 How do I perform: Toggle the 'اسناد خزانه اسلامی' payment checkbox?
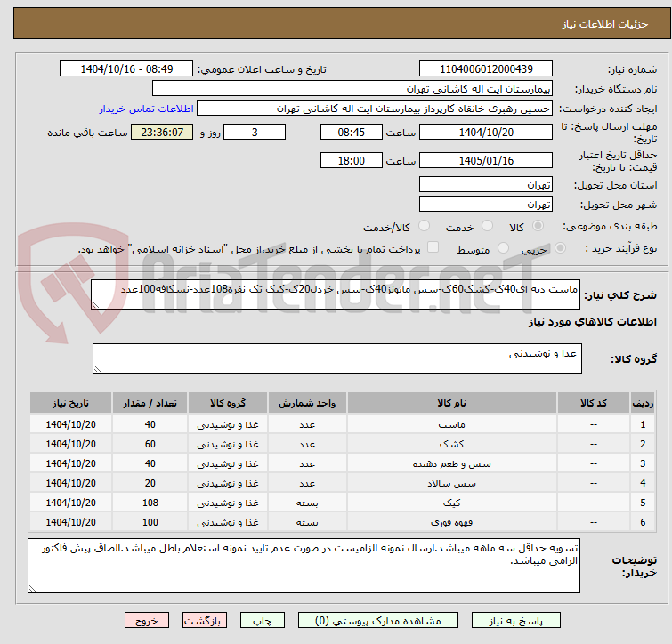pos(433,247)
